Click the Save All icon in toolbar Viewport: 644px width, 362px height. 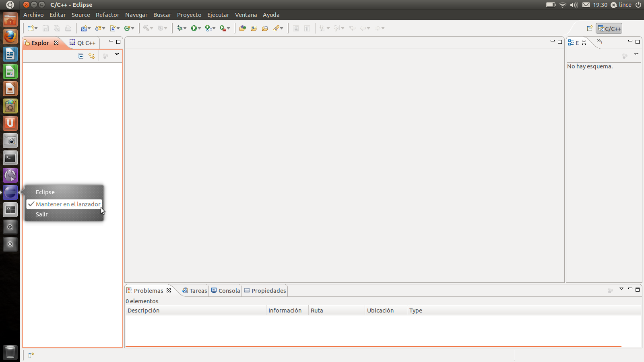[x=57, y=28]
